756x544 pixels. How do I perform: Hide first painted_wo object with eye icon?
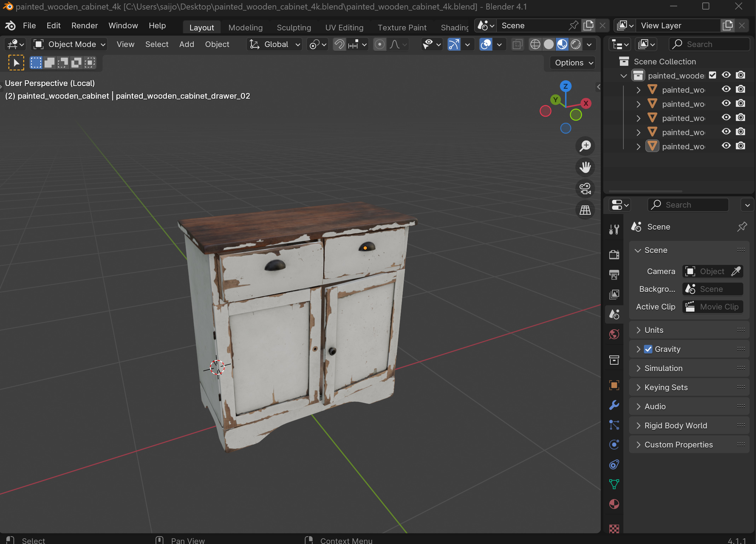pyautogui.click(x=726, y=89)
